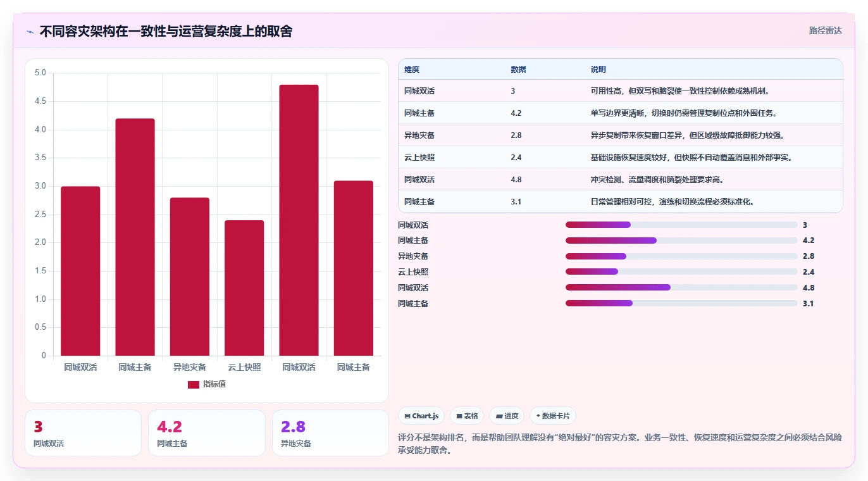Click the 异地灾备 bar in the chart

coord(190,277)
